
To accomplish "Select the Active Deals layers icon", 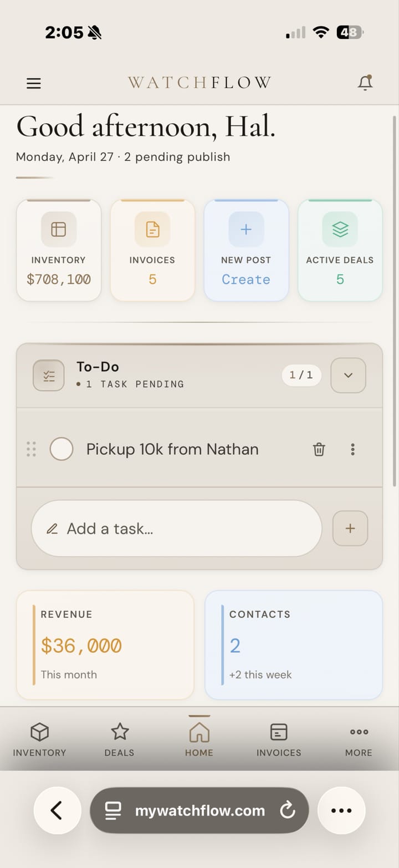I will (340, 229).
